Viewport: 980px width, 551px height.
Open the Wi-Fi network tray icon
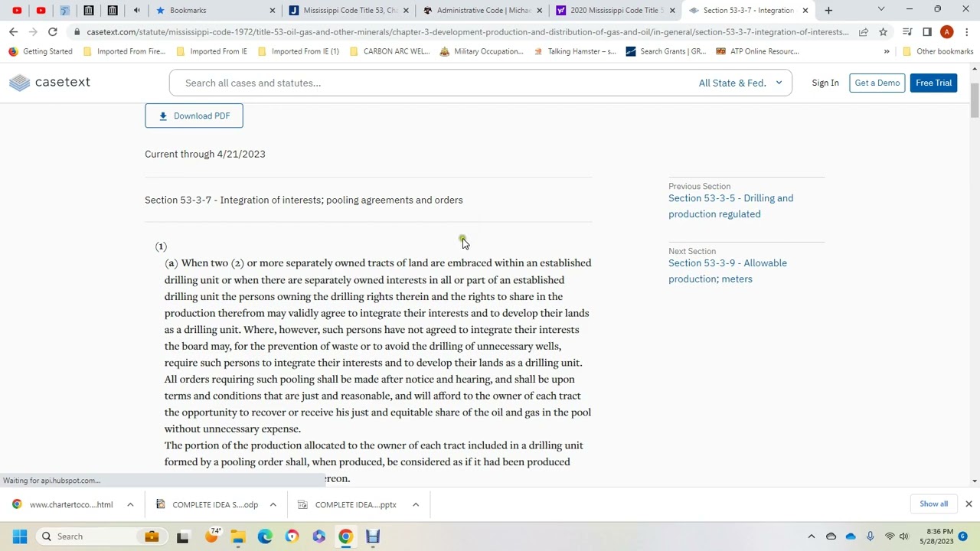(x=890, y=536)
